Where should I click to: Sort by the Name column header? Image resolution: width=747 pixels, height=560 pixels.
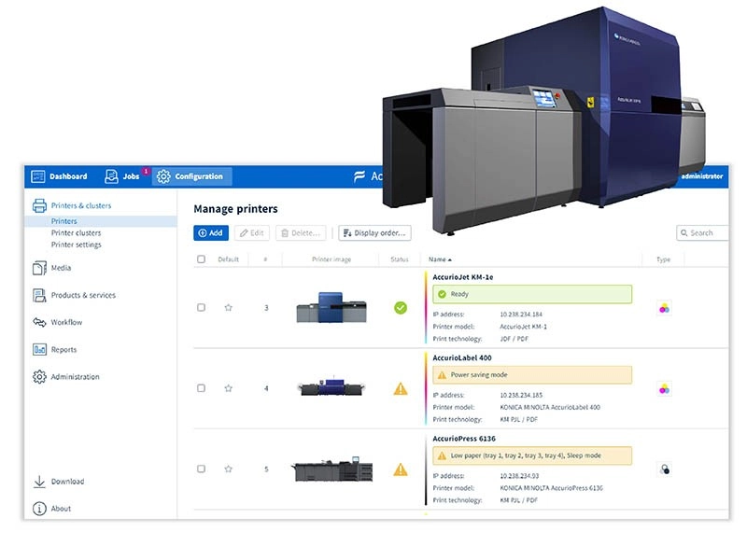439,259
